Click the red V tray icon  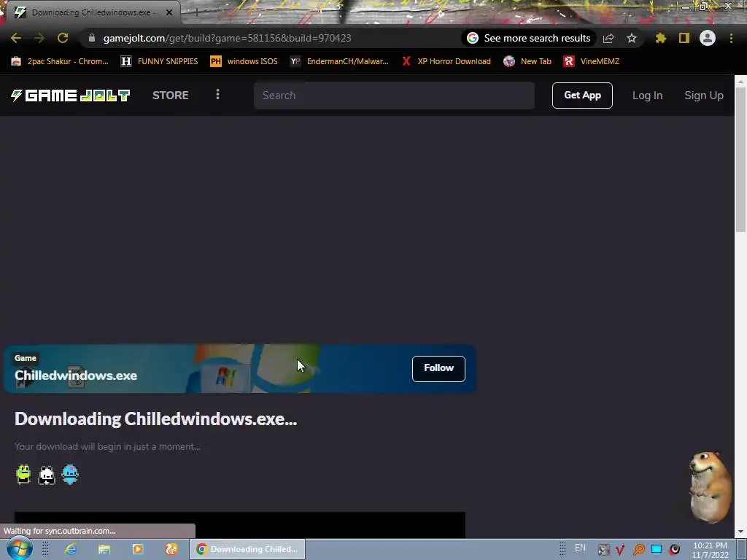[x=620, y=550]
